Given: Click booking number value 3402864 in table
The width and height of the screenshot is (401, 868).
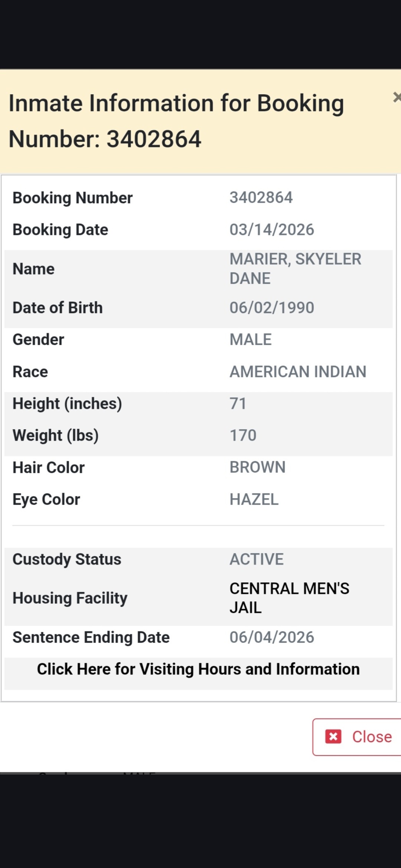Looking at the screenshot, I should 261,198.
